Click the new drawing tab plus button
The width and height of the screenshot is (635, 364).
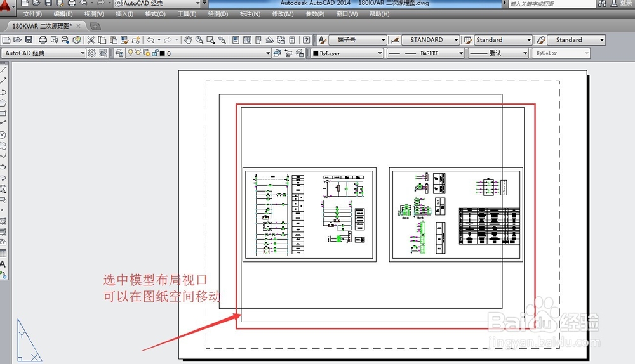(x=95, y=27)
